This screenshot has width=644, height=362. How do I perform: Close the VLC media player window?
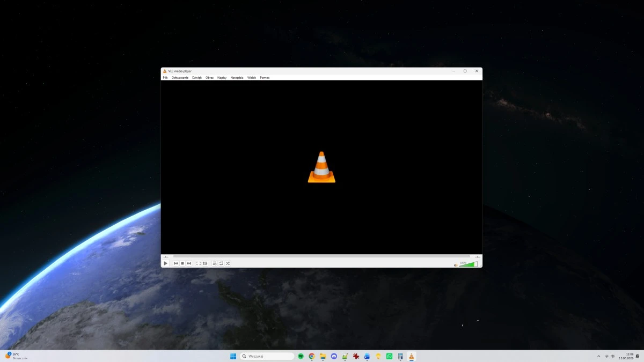click(477, 71)
